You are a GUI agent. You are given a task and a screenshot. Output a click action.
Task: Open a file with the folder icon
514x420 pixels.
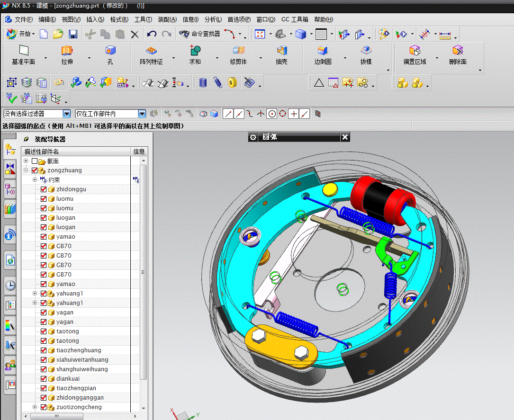pos(58,34)
